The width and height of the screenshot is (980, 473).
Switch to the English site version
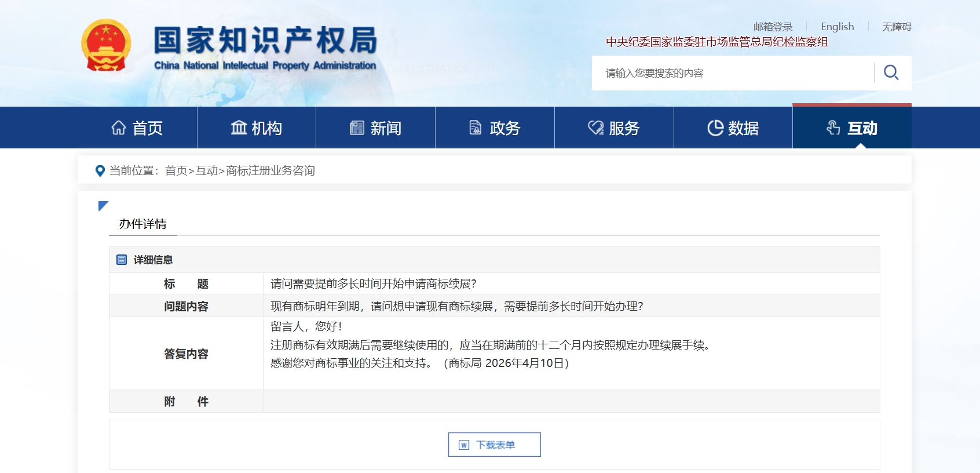click(837, 27)
